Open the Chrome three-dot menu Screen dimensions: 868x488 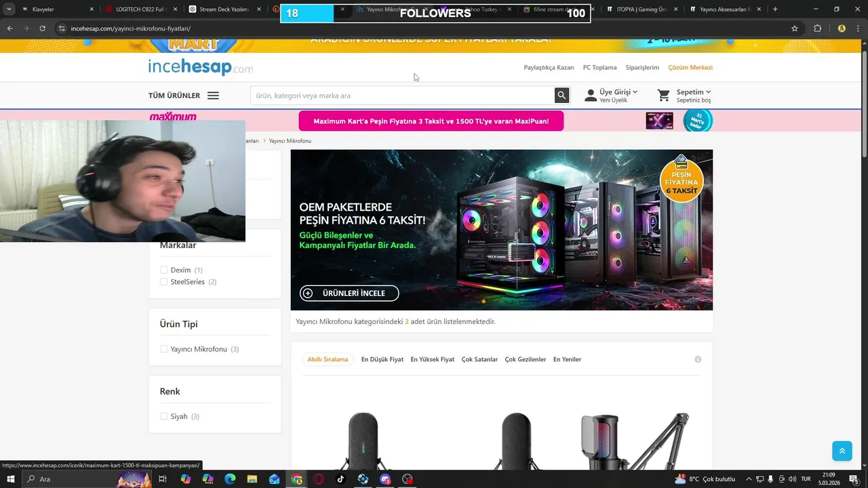859,28
